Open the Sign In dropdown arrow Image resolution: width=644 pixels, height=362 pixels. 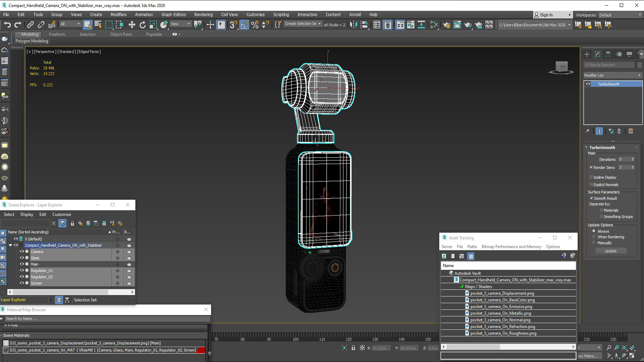[570, 15]
